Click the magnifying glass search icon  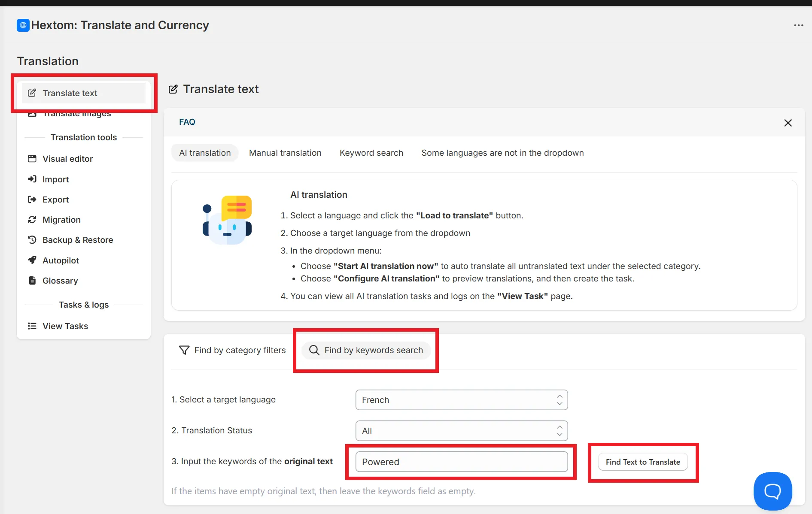314,350
